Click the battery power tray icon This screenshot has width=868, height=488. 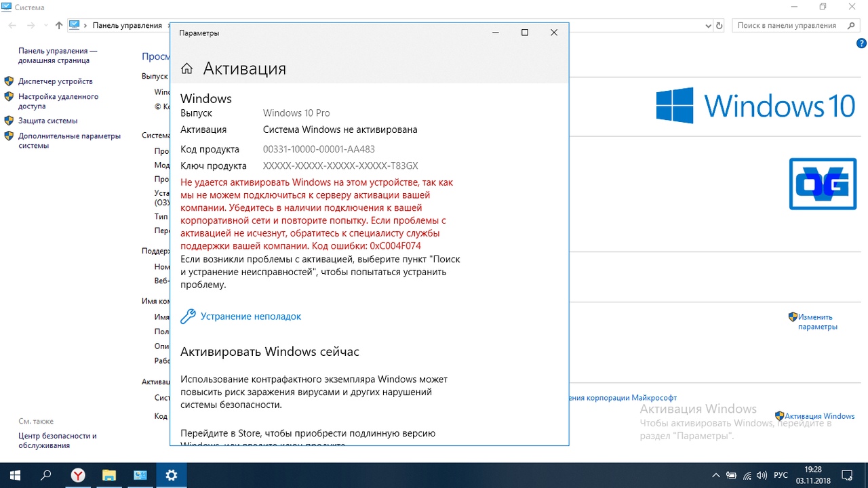(x=732, y=476)
